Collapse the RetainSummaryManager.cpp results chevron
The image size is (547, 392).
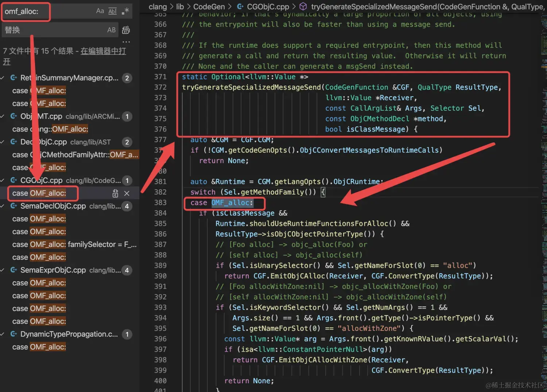click(3, 78)
